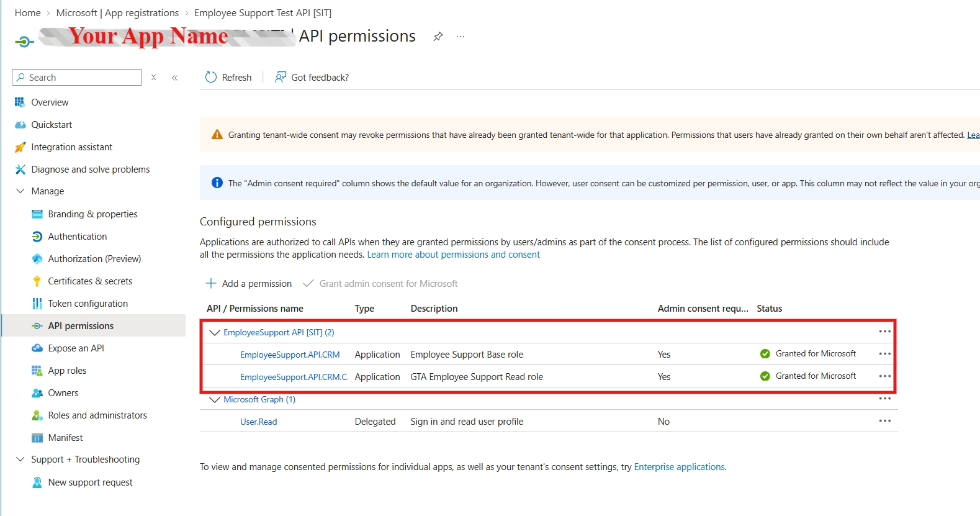Click the Branding & properties icon
The height and width of the screenshot is (516, 980).
tap(37, 214)
